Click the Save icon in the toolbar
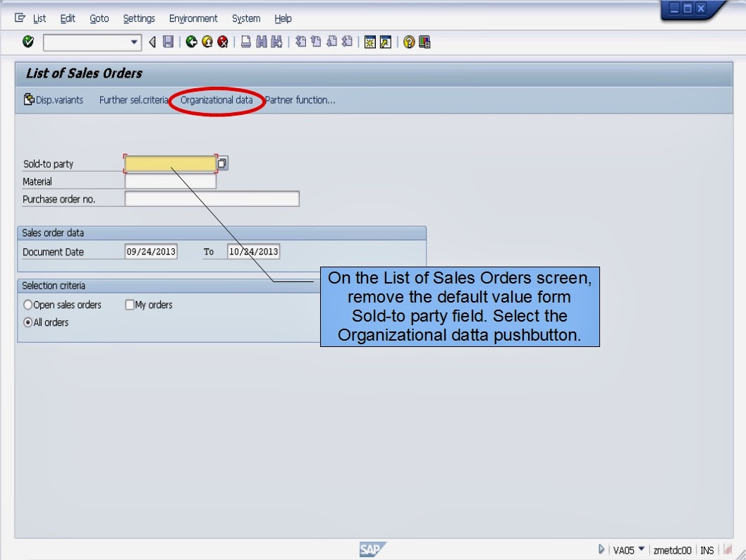Screen dimensions: 746x560 point(167,42)
